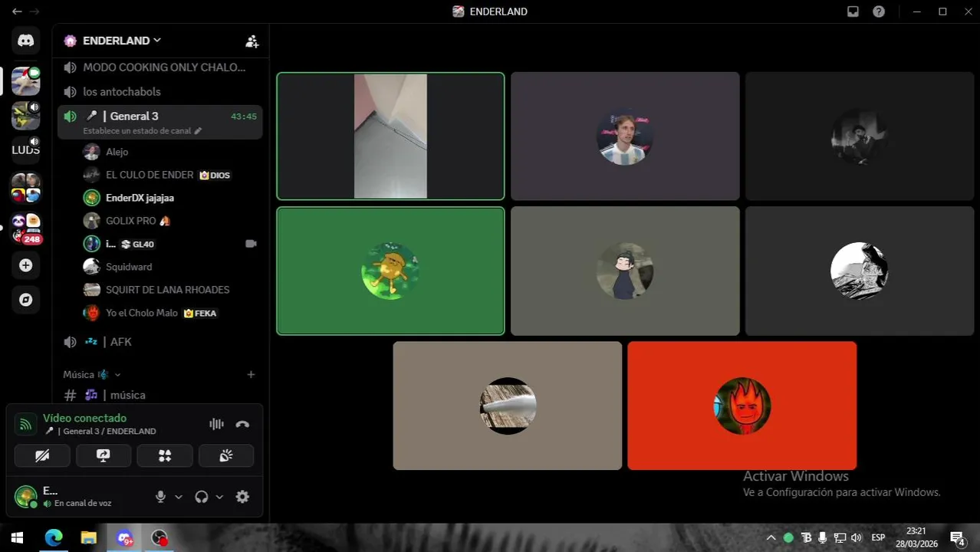The width and height of the screenshot is (980, 552).
Task: Disconnect from the voice call
Action: point(242,424)
